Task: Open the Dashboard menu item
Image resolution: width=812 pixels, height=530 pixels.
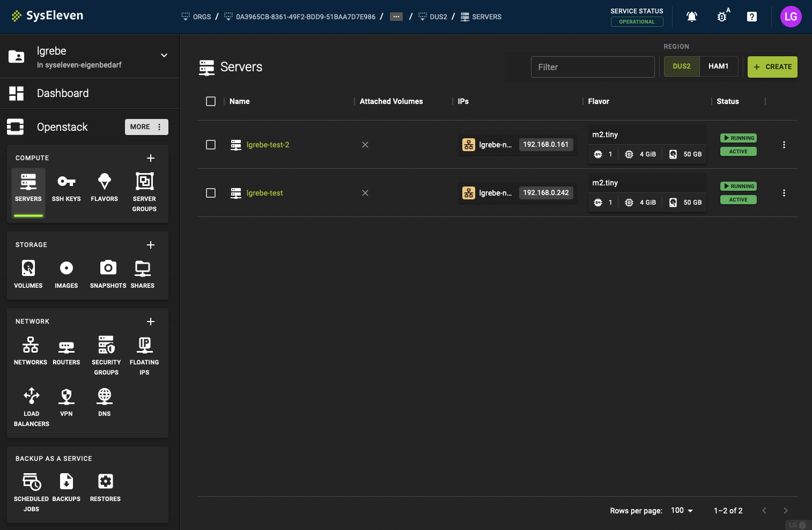Action: pyautogui.click(x=90, y=93)
